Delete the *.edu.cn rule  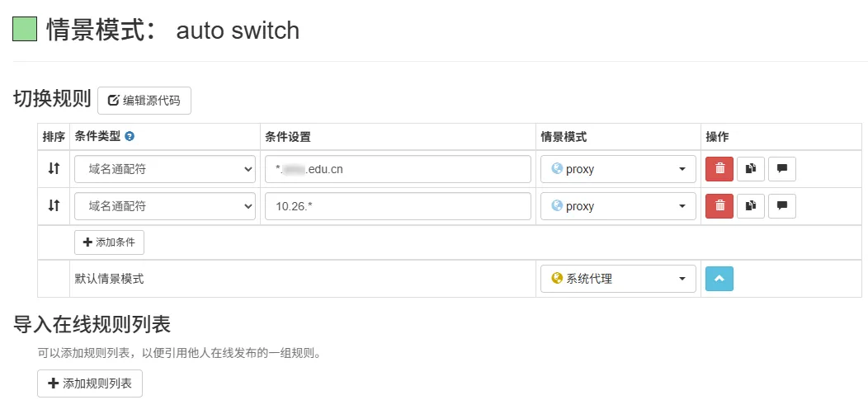[x=719, y=169]
